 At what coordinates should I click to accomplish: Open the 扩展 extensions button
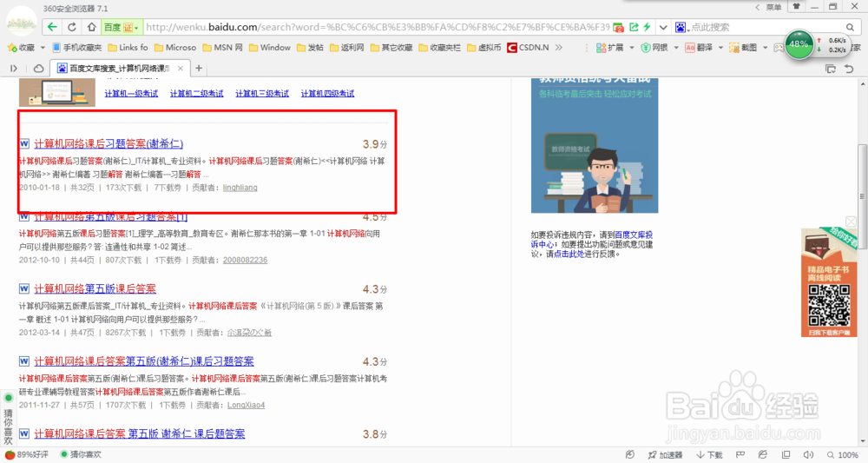click(x=610, y=48)
